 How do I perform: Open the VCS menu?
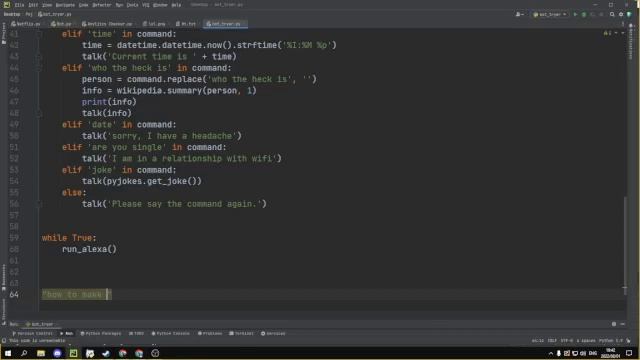pyautogui.click(x=146, y=5)
